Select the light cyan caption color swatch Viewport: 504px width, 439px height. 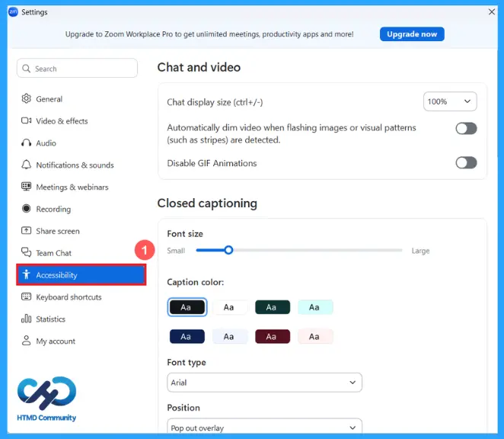(x=315, y=307)
